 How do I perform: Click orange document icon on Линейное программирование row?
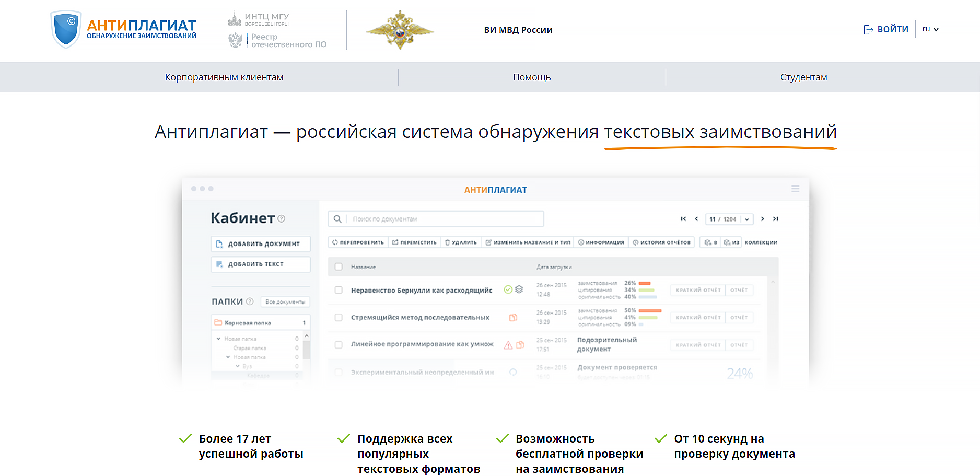[x=520, y=345]
